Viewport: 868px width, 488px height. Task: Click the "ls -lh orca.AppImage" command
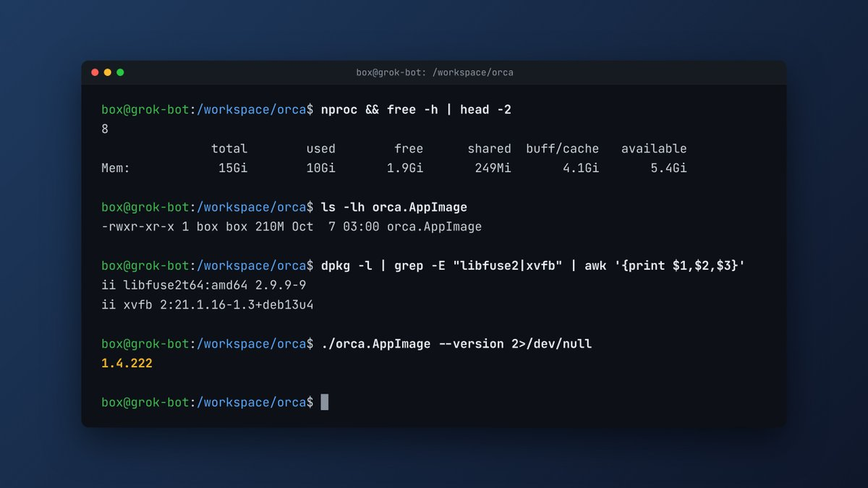(394, 207)
